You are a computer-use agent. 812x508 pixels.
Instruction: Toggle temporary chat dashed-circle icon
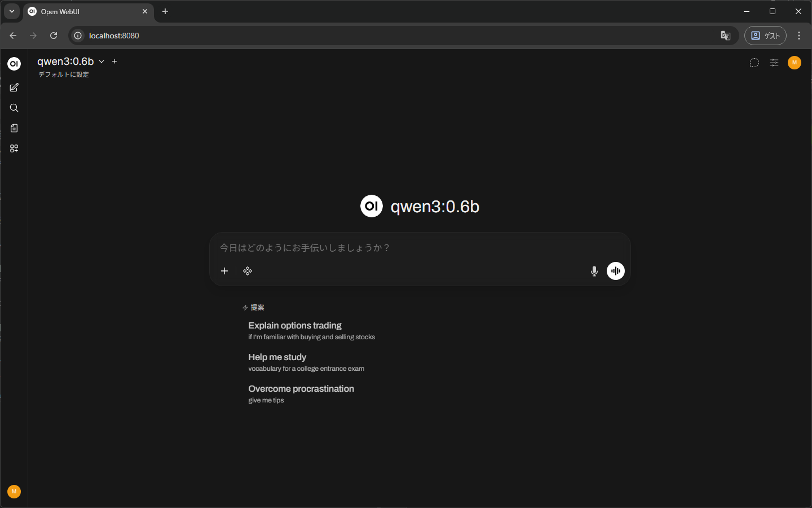(x=754, y=63)
